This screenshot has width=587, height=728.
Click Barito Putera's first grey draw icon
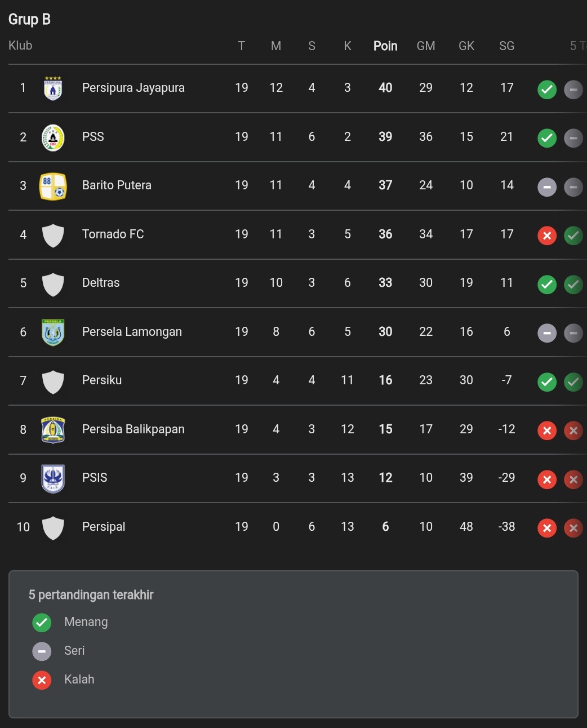(x=546, y=187)
